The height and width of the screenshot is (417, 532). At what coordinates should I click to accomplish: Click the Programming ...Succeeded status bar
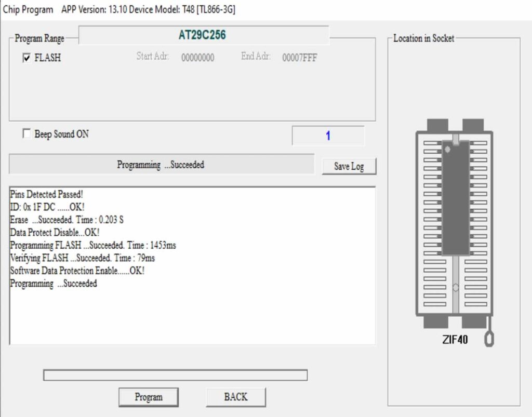coord(161,165)
